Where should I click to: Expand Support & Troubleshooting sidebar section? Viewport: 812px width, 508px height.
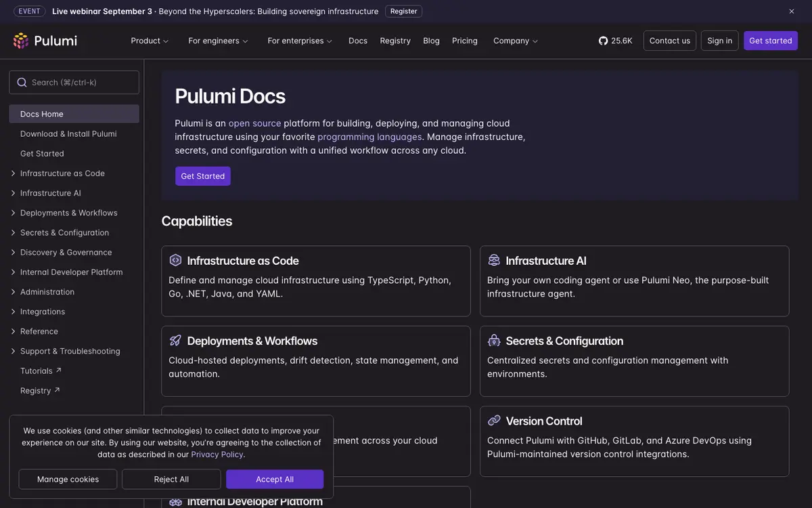(13, 351)
